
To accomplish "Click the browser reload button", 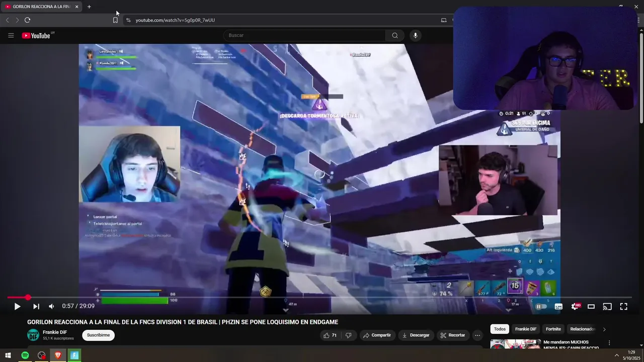I will click(x=27, y=20).
